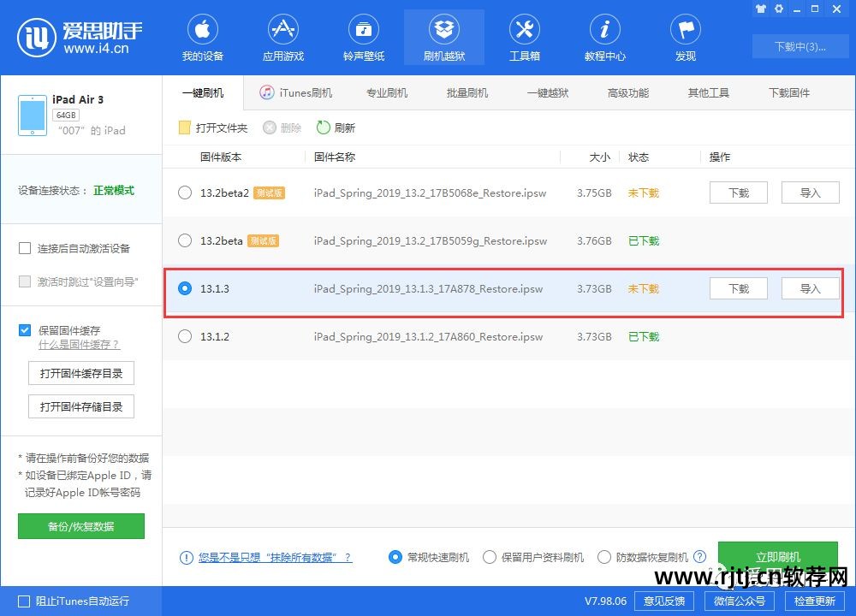Select firmware 13.1.3 radio button
Viewport: 856px width, 616px height.
click(x=185, y=288)
